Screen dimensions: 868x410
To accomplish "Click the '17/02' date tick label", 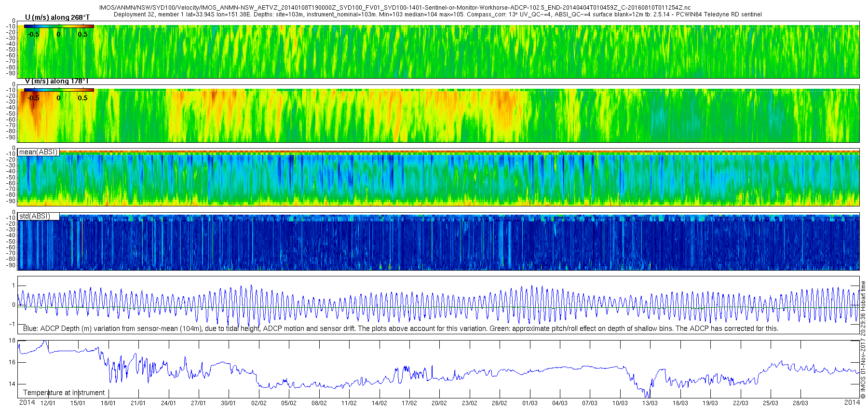I will [x=409, y=403].
